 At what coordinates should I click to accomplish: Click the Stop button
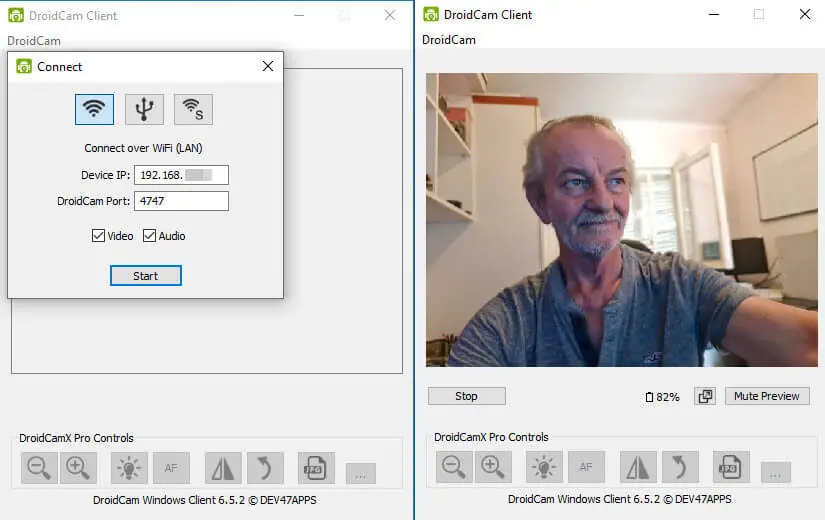pyautogui.click(x=467, y=396)
